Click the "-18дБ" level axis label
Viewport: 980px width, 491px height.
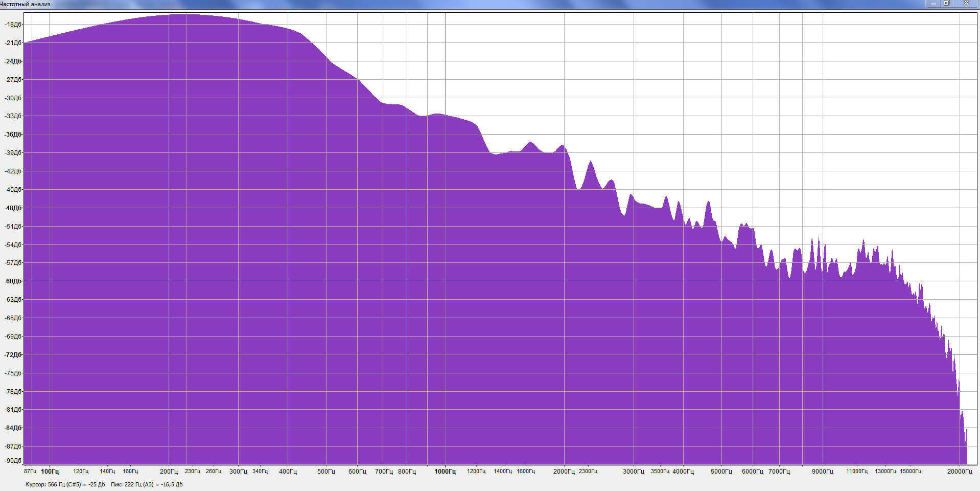[14, 25]
